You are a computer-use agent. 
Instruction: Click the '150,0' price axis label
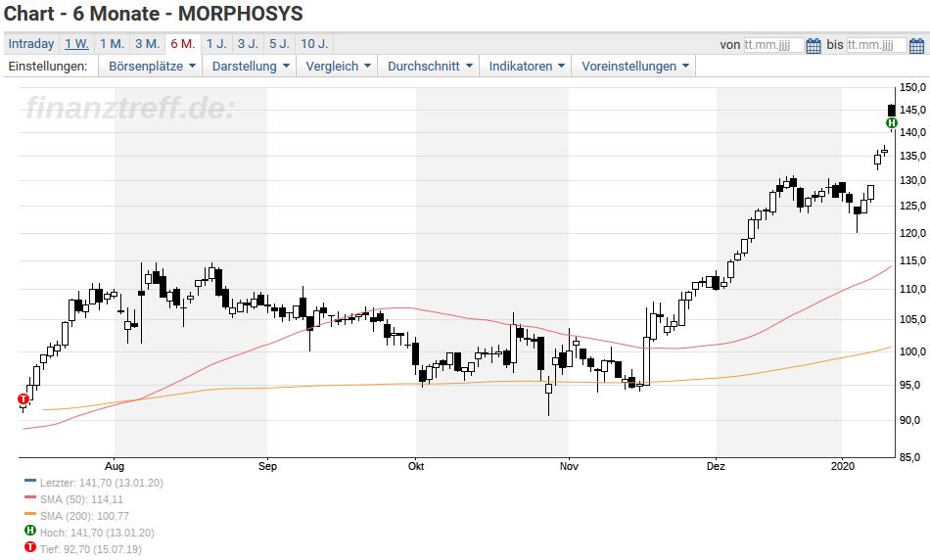tap(912, 88)
